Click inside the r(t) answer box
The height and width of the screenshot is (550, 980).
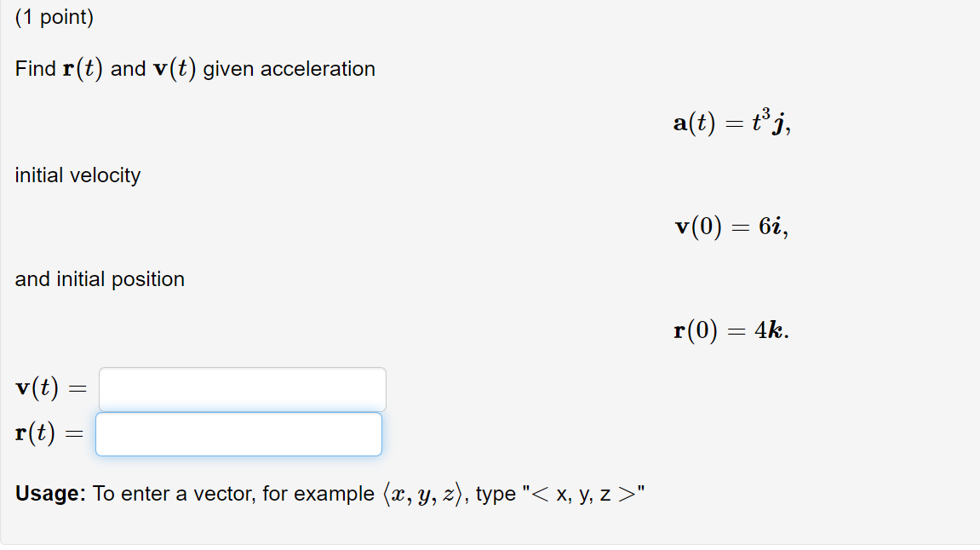click(x=238, y=434)
